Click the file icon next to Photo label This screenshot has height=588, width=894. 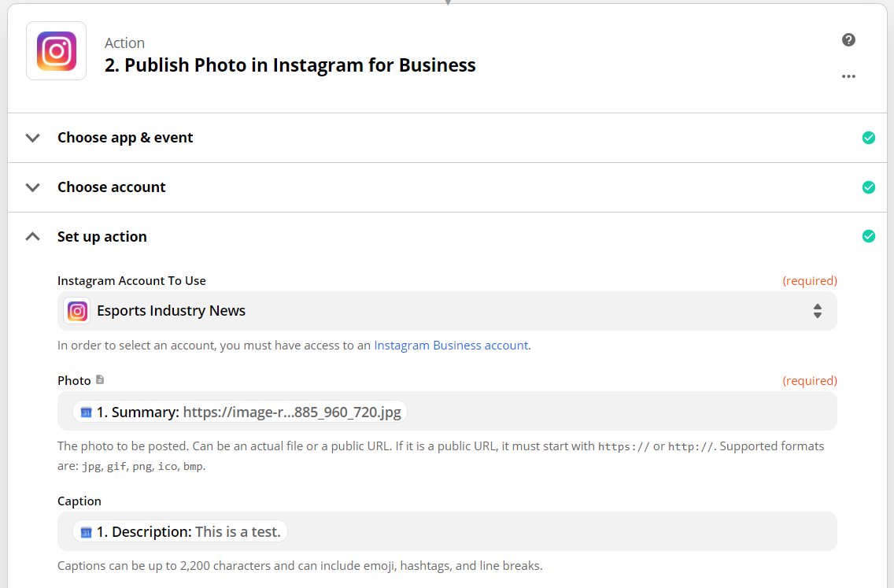click(100, 379)
